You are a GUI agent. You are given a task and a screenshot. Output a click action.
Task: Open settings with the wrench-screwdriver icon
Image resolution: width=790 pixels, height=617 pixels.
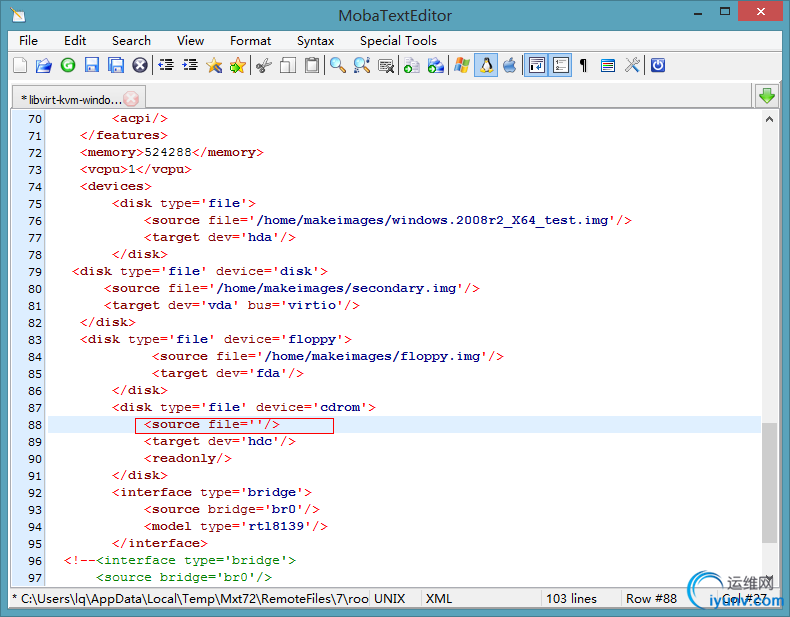tap(632, 66)
